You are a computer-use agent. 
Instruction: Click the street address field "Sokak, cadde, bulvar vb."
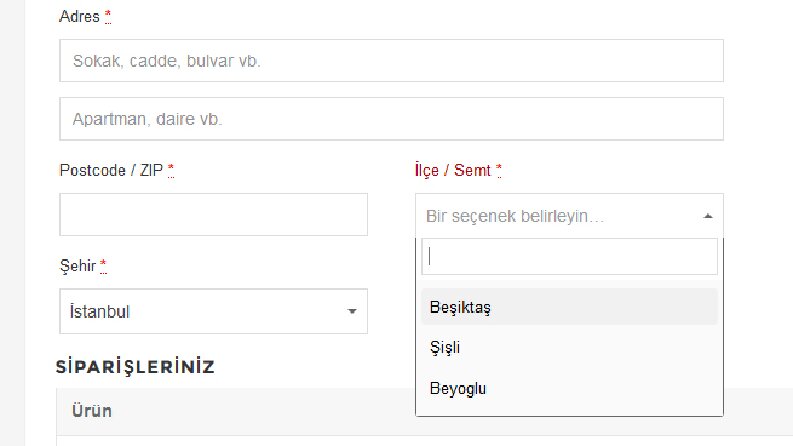pyautogui.click(x=391, y=61)
